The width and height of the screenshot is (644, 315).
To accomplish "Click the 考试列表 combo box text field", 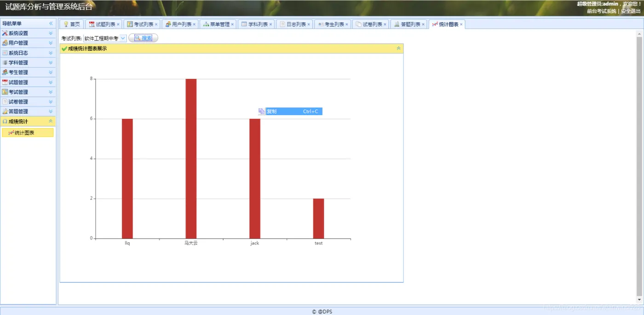I will click(101, 38).
